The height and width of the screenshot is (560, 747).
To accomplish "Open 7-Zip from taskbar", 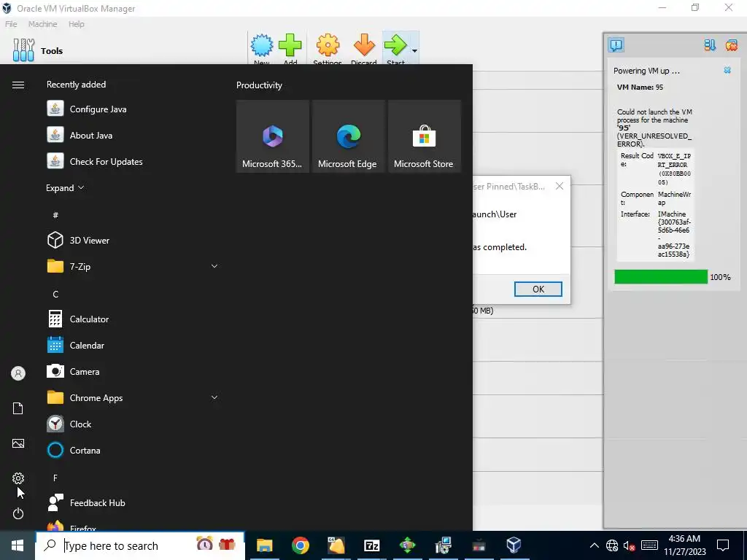I will tap(371, 545).
